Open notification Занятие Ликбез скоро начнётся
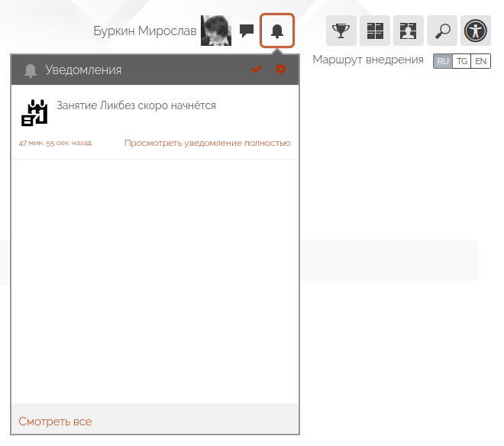 pyautogui.click(x=136, y=105)
